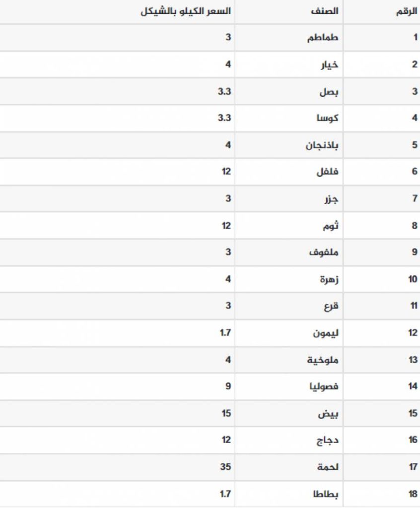Image resolution: width=420 pixels, height=508 pixels.
Task: Select the دجاج item cell
Action: 289,440
